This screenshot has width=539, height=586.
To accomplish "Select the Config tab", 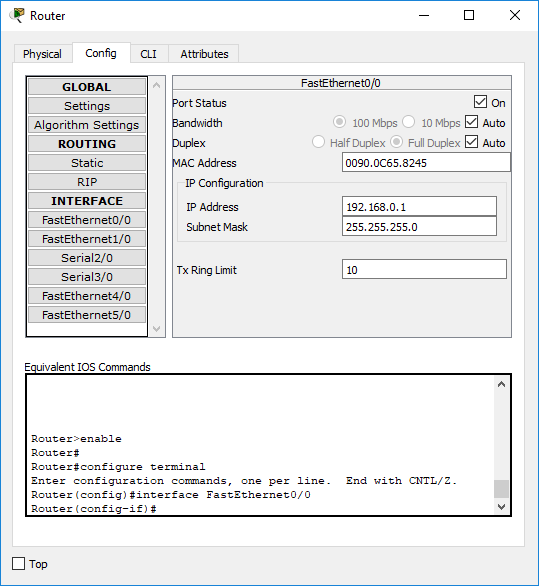I will (x=101, y=53).
